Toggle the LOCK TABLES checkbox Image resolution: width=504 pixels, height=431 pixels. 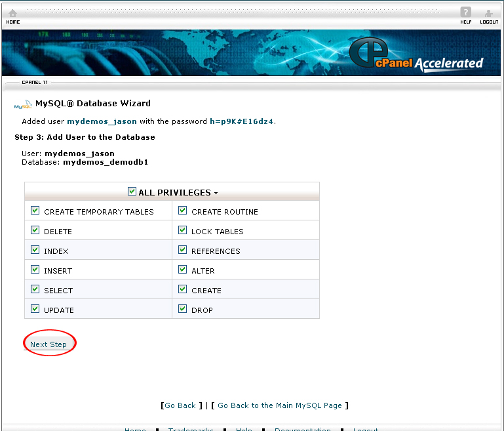[x=183, y=230]
